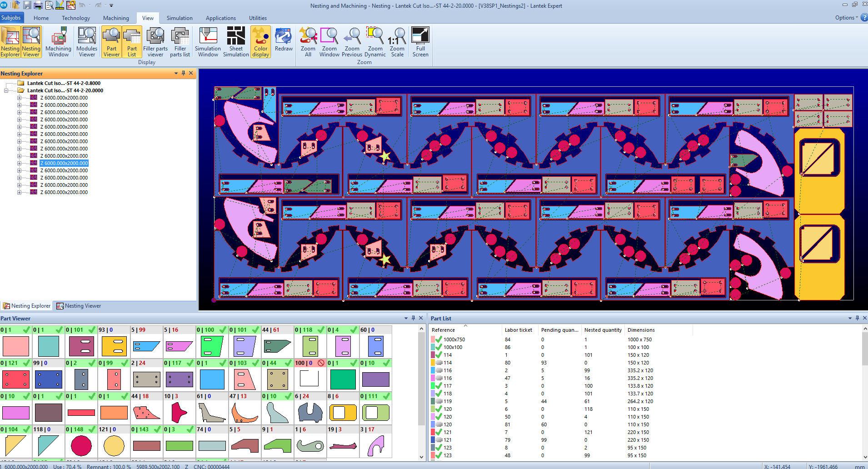Click the Subjobs button
This screenshot has height=469, width=868.
(11, 18)
